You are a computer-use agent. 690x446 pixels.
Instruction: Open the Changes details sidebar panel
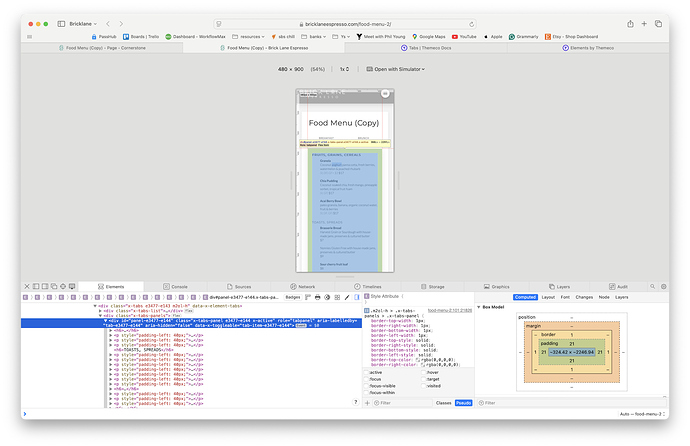(584, 297)
